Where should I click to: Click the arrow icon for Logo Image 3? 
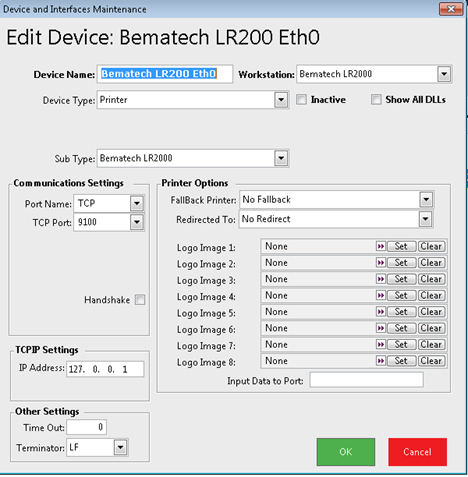click(x=380, y=279)
